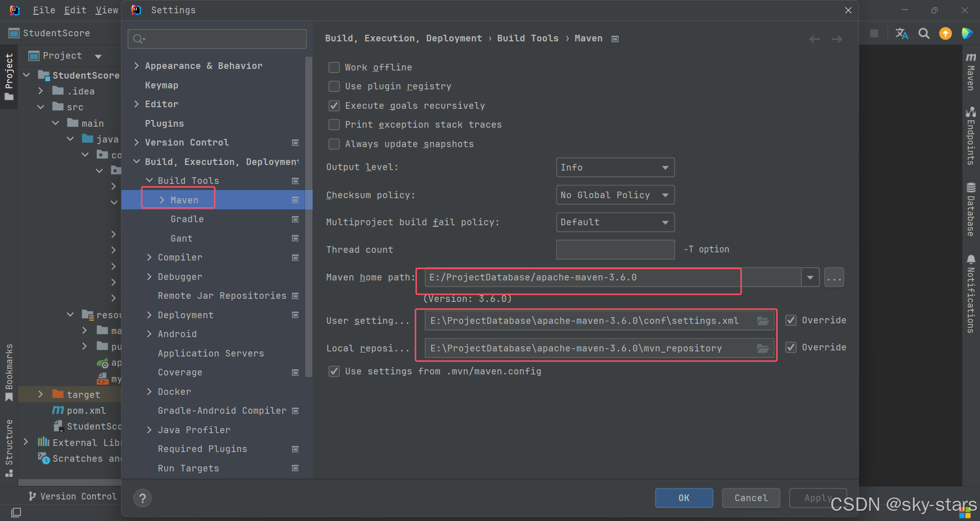The width and height of the screenshot is (980, 521).
Task: Open Maven home path dropdown arrow
Action: tap(810, 278)
